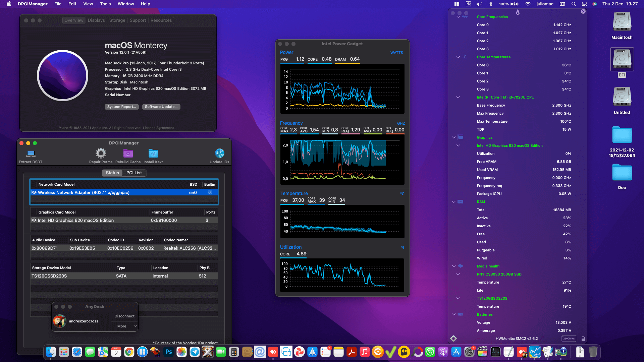This screenshot has height=362, width=644.
Task: Open Intel Power Gadget Dock icon
Action: point(535,352)
